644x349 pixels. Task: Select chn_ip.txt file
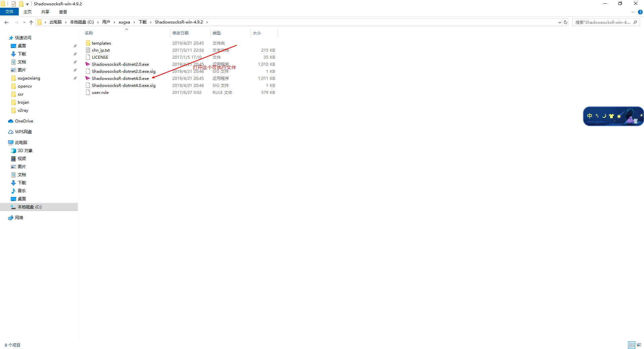(101, 50)
